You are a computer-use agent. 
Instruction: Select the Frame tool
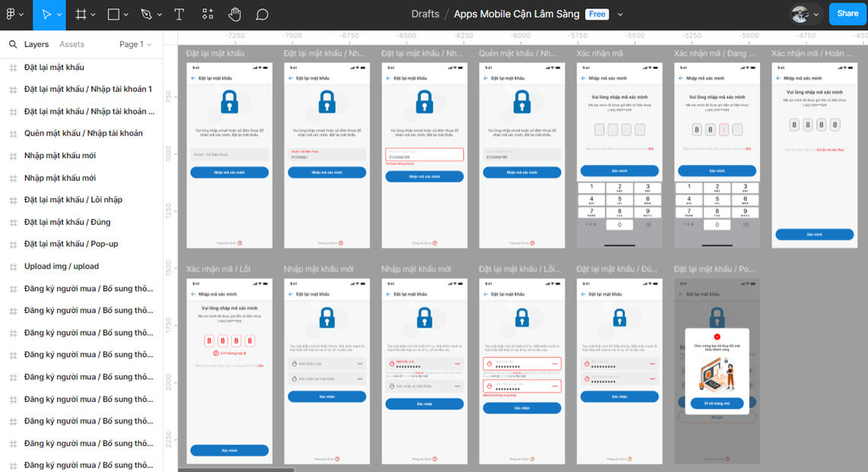pos(81,14)
